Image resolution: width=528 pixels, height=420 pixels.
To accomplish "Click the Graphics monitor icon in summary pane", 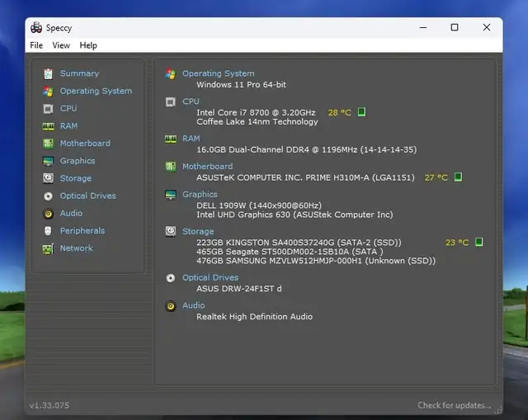I will tap(171, 195).
